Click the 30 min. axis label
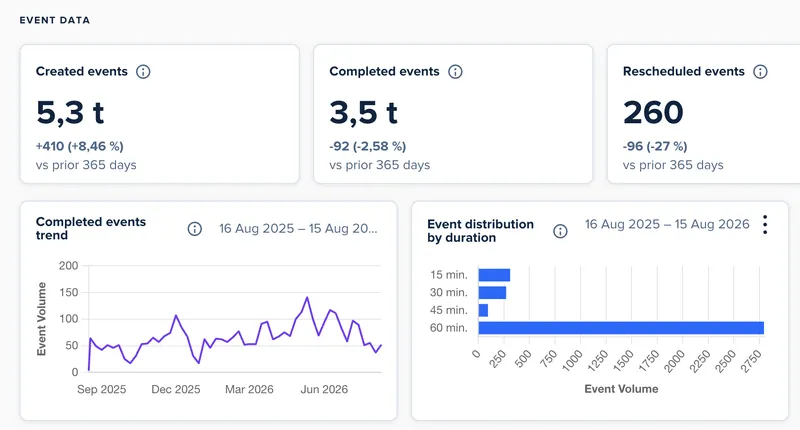The width and height of the screenshot is (800, 430). pyautogui.click(x=448, y=292)
